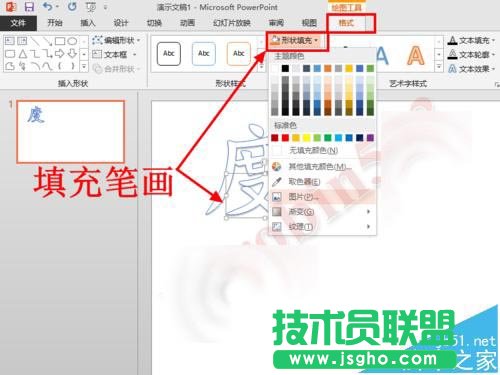The height and width of the screenshot is (375, 500).
Task: Open the 形状填充 dropdown button
Action: 295,40
